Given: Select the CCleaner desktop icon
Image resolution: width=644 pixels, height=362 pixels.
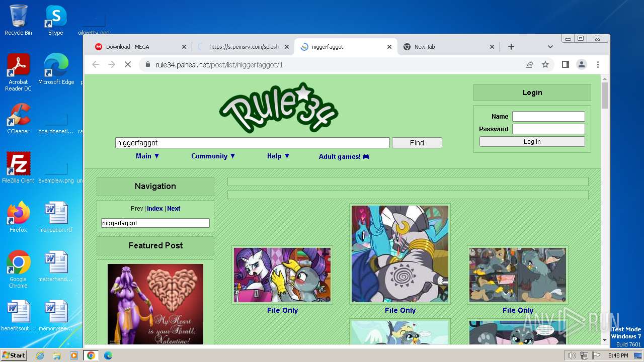Looking at the screenshot, I should [18, 119].
